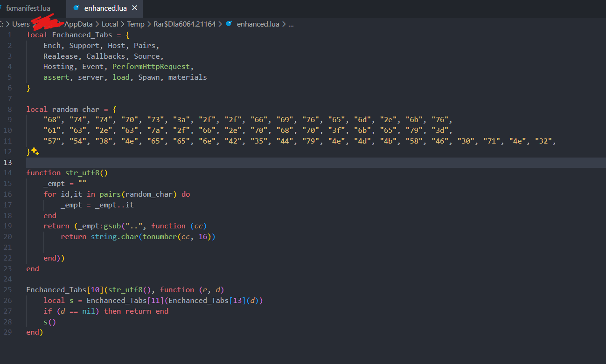Click the s() call on line 28

coord(50,322)
